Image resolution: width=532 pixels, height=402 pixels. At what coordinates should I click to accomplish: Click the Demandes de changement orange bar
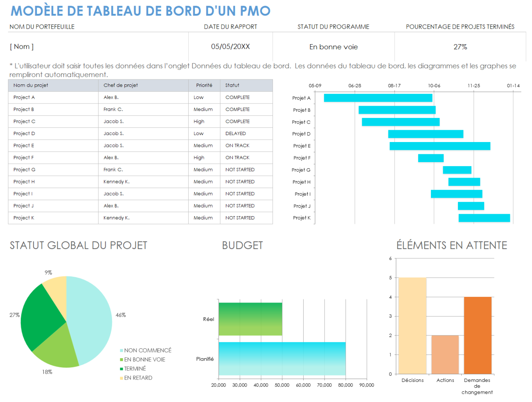[477, 336]
